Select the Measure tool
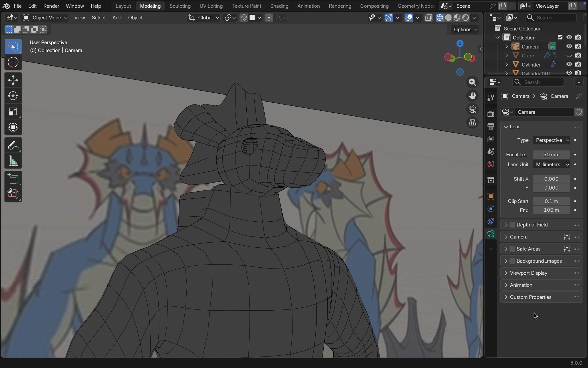588x368 pixels. [13, 161]
